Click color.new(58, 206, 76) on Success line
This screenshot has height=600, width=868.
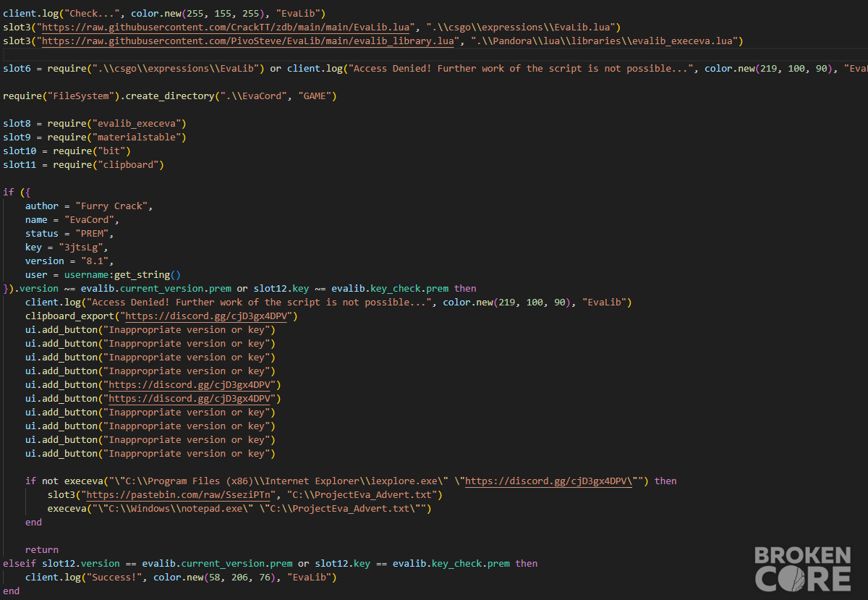[x=215, y=578]
